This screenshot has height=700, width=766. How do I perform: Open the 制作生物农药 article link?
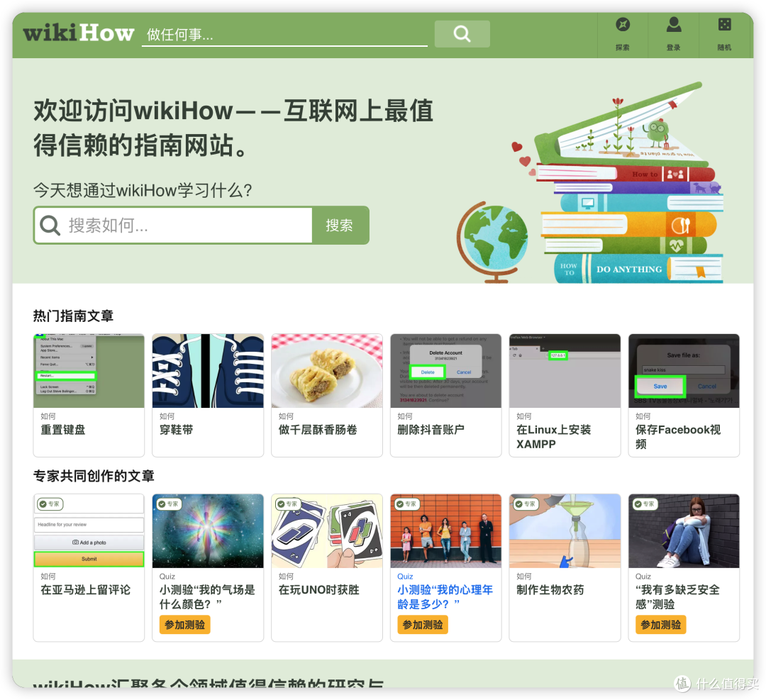click(x=550, y=590)
